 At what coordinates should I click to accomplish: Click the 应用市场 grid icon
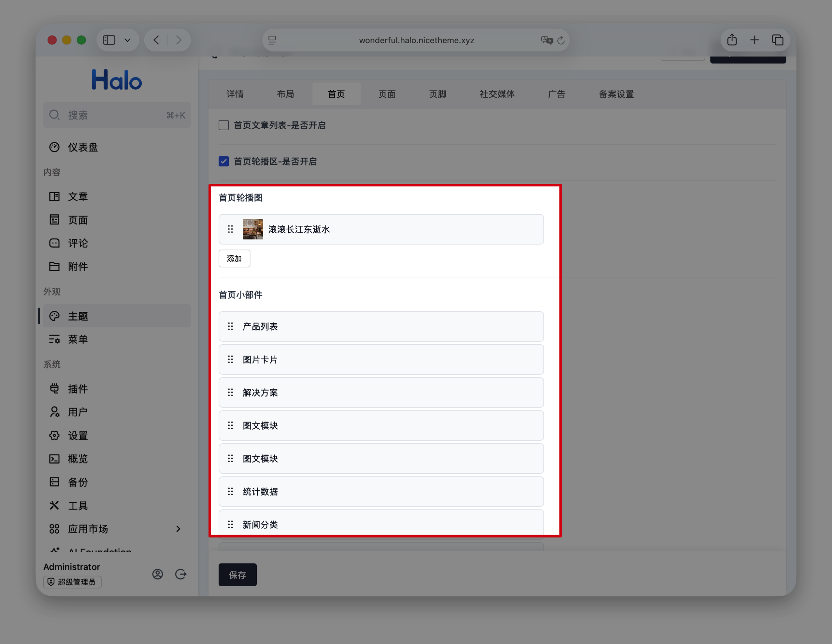coord(55,529)
